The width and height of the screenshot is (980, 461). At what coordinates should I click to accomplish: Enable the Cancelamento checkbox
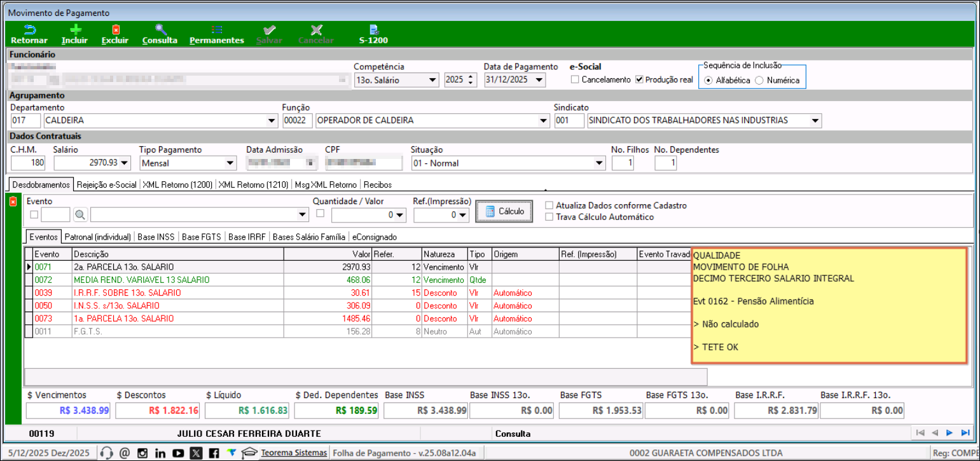(x=575, y=80)
